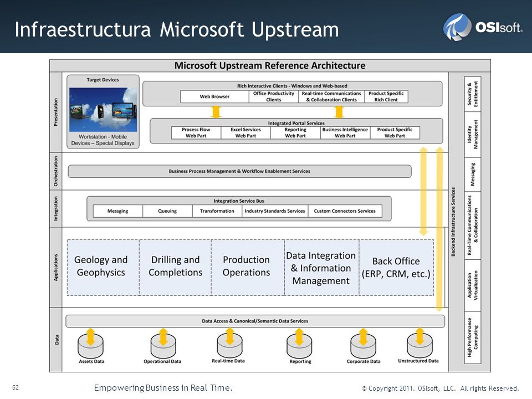Click the slide number 62
The height and width of the screenshot is (399, 532).
click(16, 388)
